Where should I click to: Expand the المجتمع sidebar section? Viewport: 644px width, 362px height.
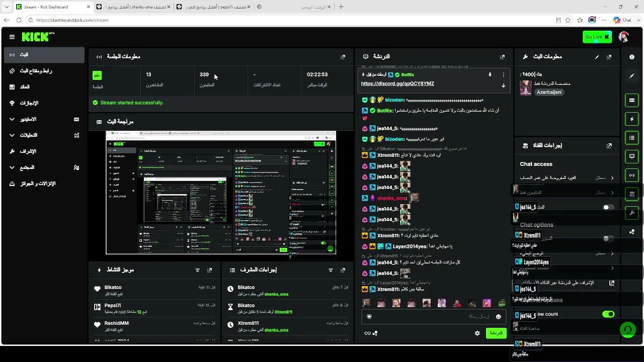pyautogui.click(x=44, y=167)
